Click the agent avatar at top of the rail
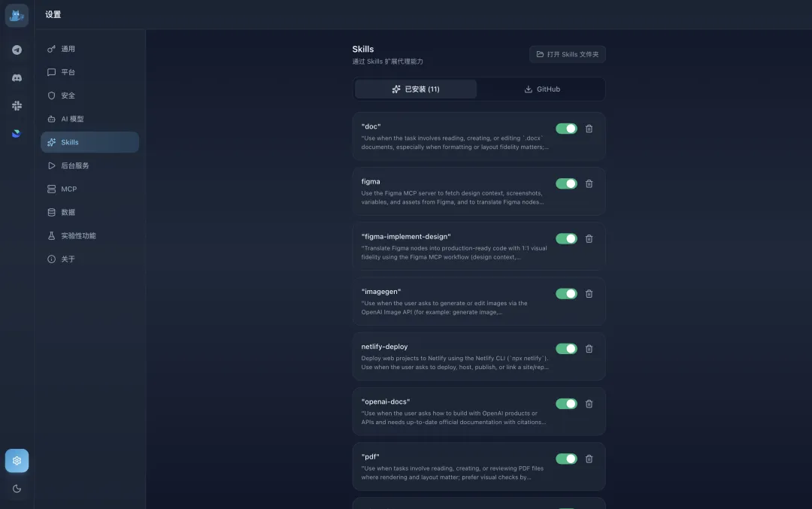 coord(17,15)
